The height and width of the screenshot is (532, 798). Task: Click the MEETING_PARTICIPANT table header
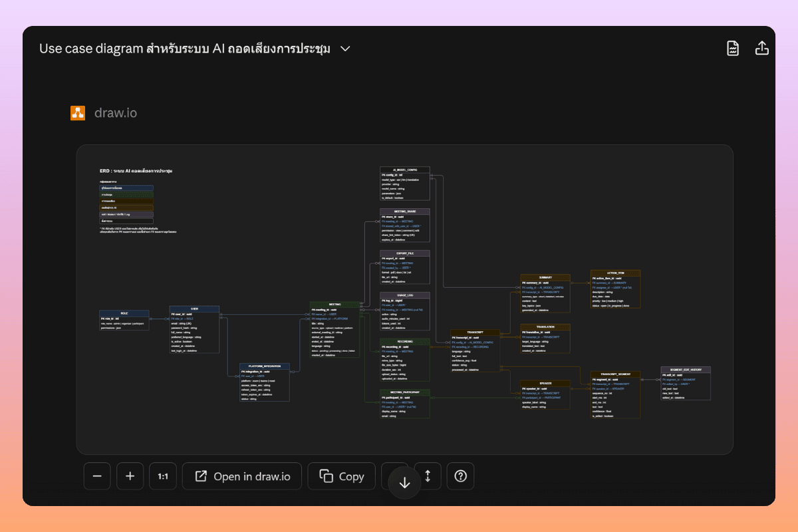click(x=405, y=392)
